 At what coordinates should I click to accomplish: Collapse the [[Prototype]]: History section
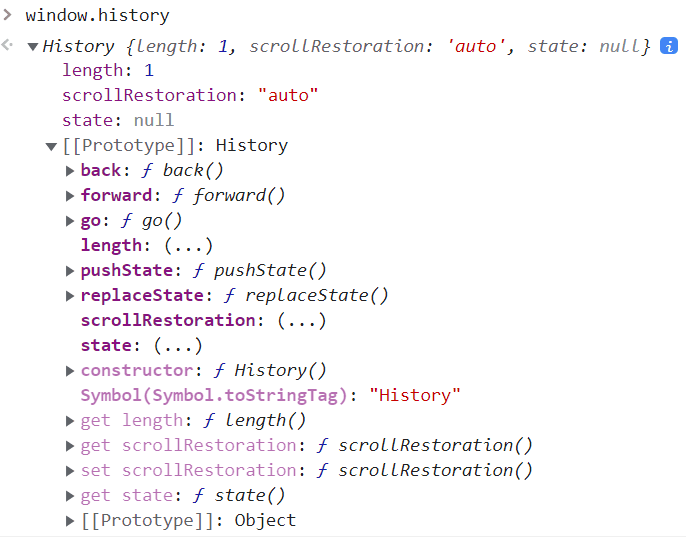coord(52,146)
